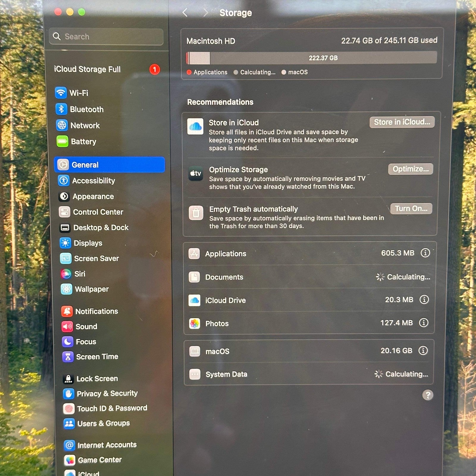Open Privacy & Security in sidebar

point(101,393)
